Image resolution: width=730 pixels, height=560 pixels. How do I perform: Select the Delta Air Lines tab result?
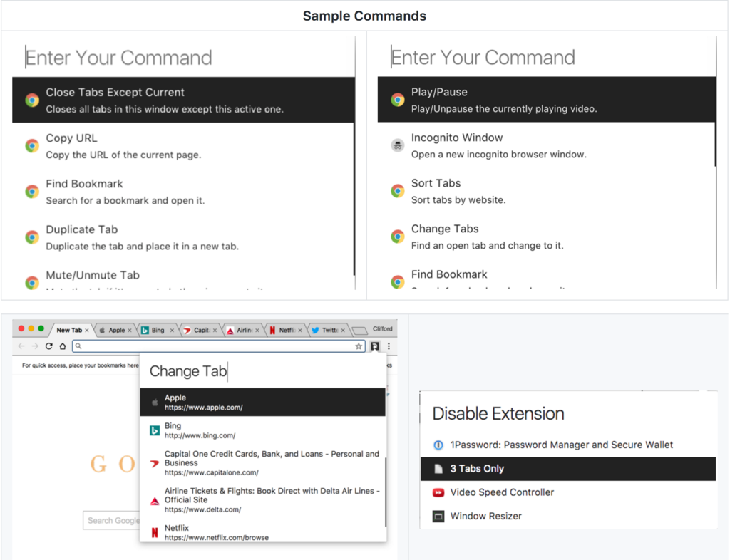point(263,500)
